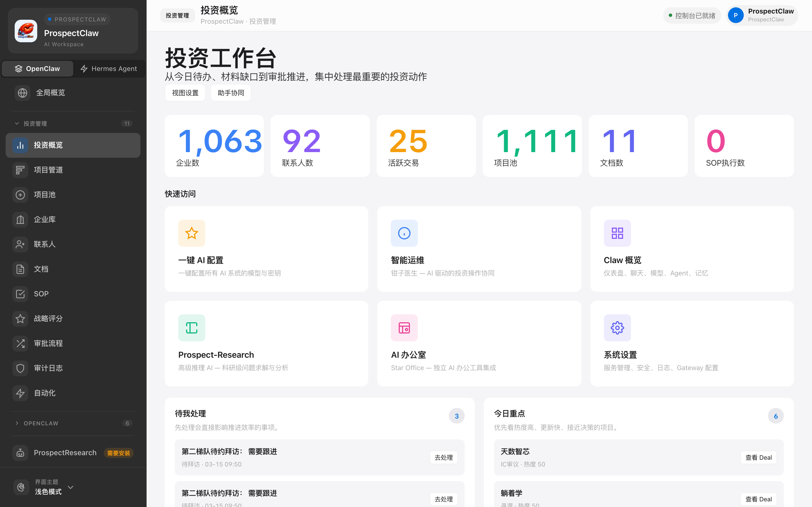Click the 自动化 lightning icon

(x=20, y=393)
